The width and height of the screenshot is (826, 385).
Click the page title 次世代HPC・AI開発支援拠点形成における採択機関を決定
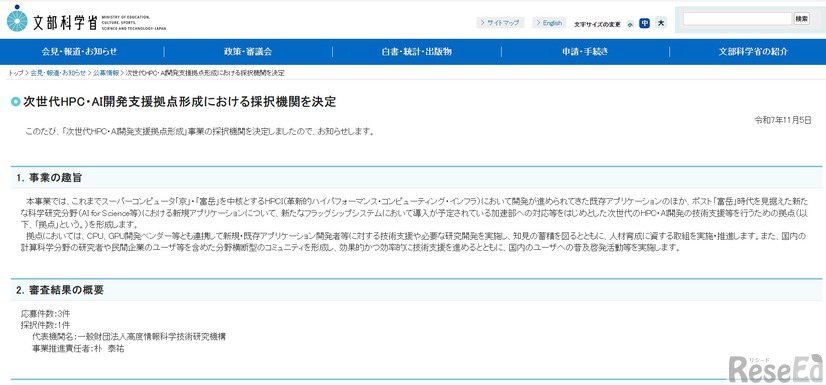179,102
